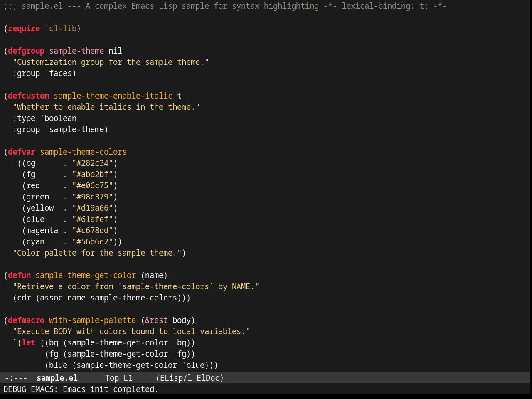Click the color string "#d19a66"

click(93, 208)
